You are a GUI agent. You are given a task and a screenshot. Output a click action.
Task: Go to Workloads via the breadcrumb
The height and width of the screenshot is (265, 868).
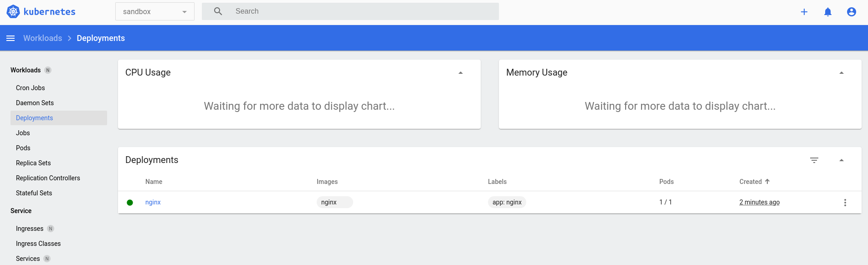[x=42, y=38]
